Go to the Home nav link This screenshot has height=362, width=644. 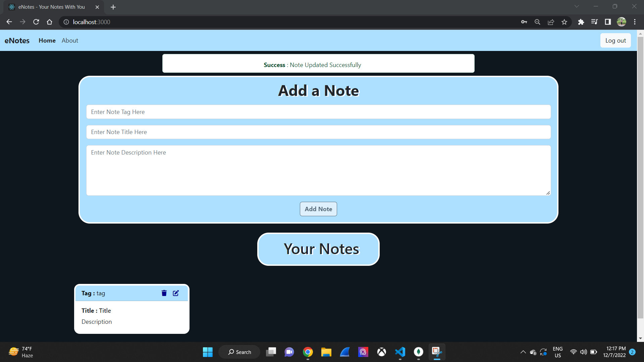tap(47, 41)
